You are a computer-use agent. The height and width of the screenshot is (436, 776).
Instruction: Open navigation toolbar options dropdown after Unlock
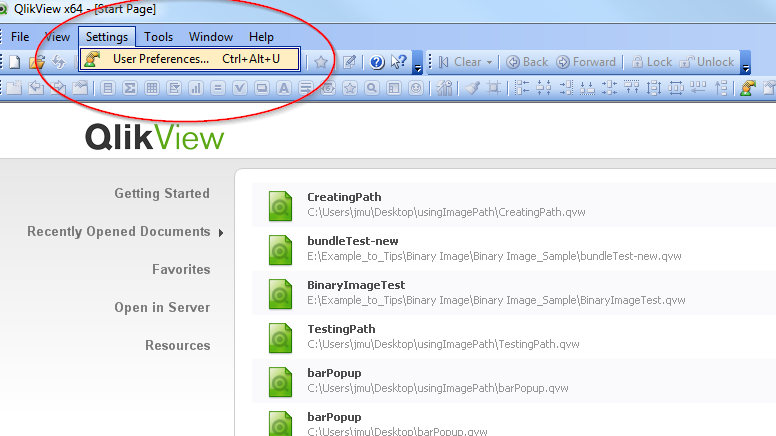pyautogui.click(x=746, y=62)
